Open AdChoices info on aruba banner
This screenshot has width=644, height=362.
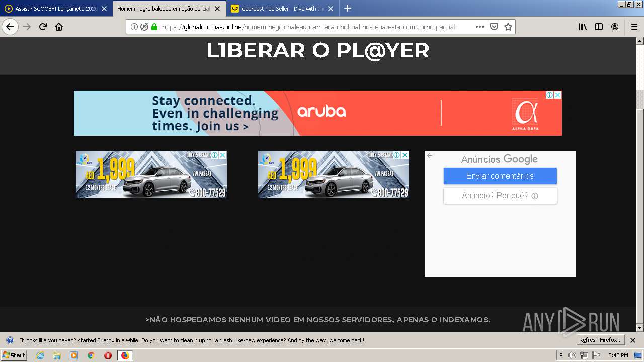pyautogui.click(x=550, y=95)
